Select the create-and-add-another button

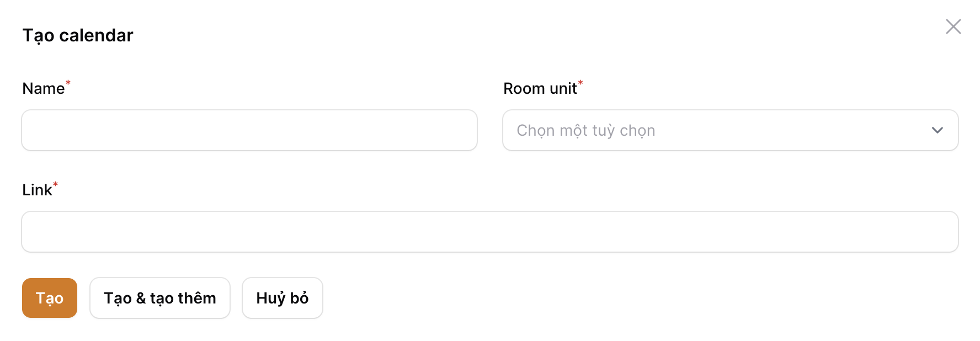160,298
